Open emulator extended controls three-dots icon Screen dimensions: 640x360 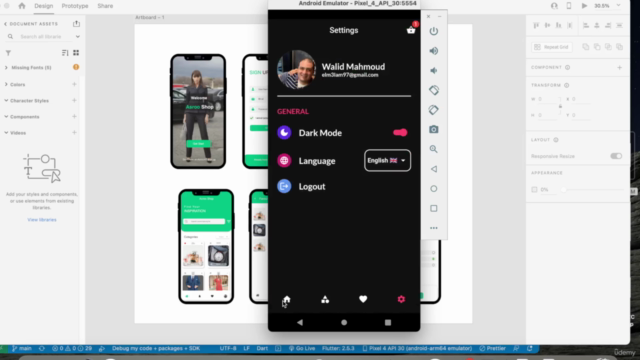click(x=433, y=228)
